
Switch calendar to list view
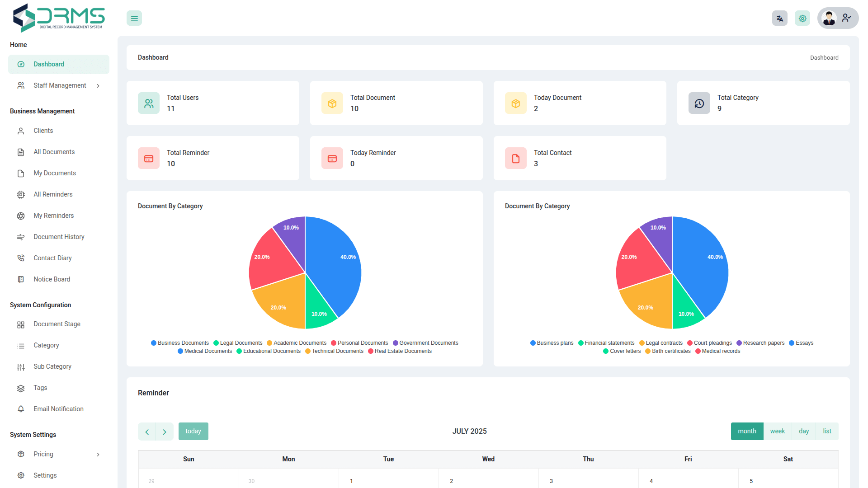coord(827,431)
